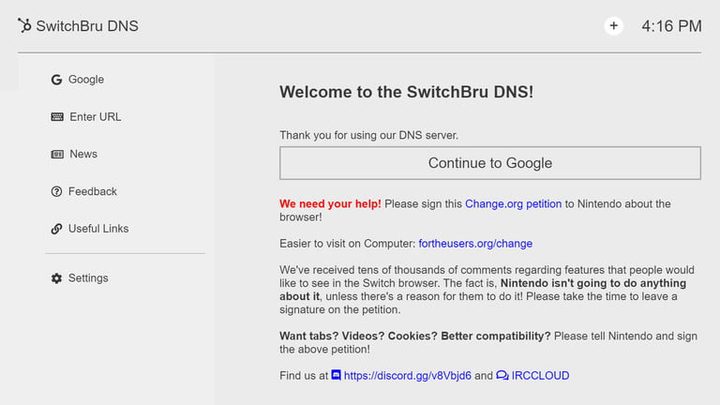Click the SwitchBru logo icon
The width and height of the screenshot is (720, 405).
24,26
